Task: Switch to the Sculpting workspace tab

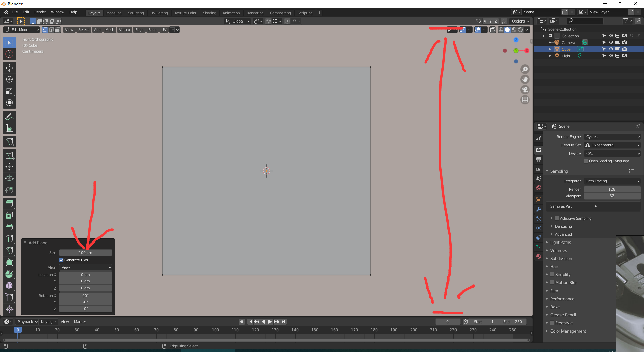Action: click(x=136, y=13)
